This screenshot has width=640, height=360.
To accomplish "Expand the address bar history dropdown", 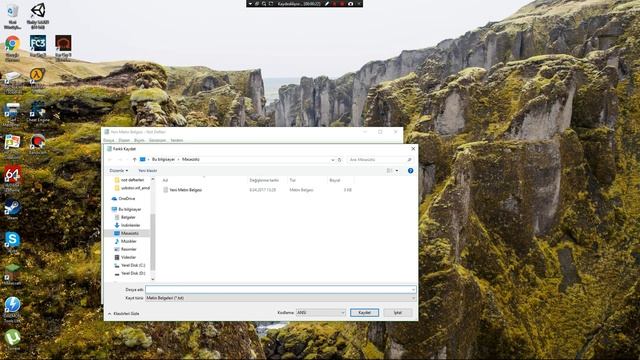I will tap(333, 160).
